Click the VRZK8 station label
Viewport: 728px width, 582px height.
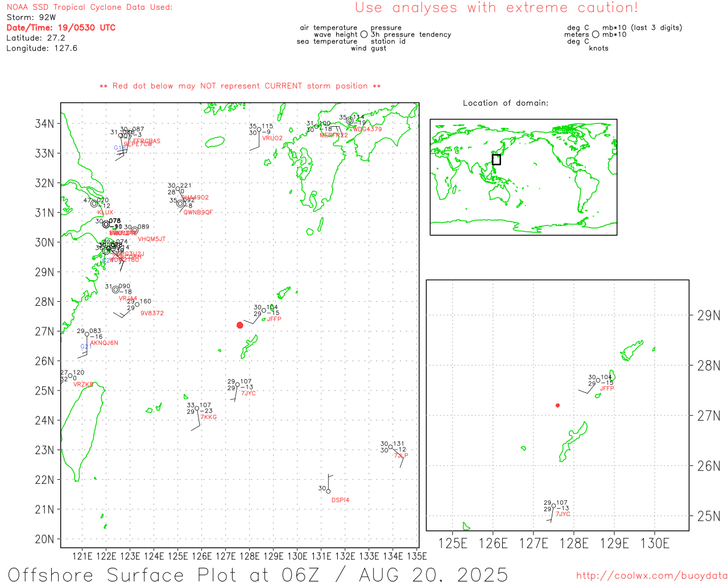tap(83, 385)
